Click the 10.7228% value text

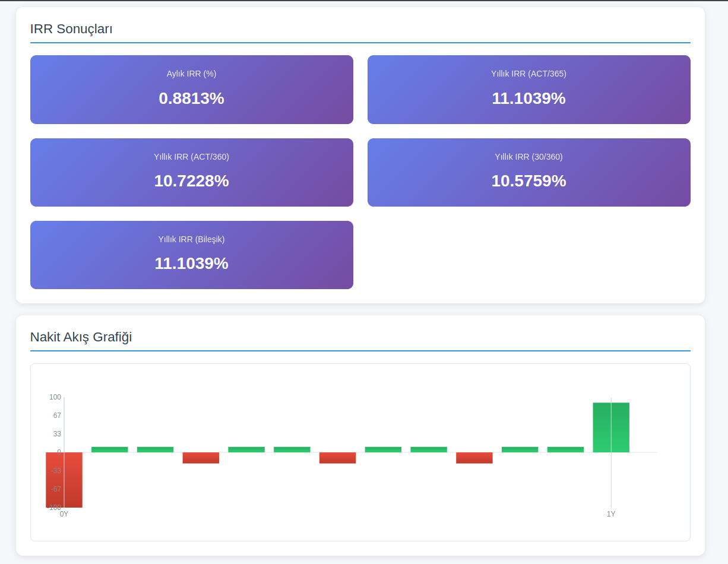tap(191, 181)
